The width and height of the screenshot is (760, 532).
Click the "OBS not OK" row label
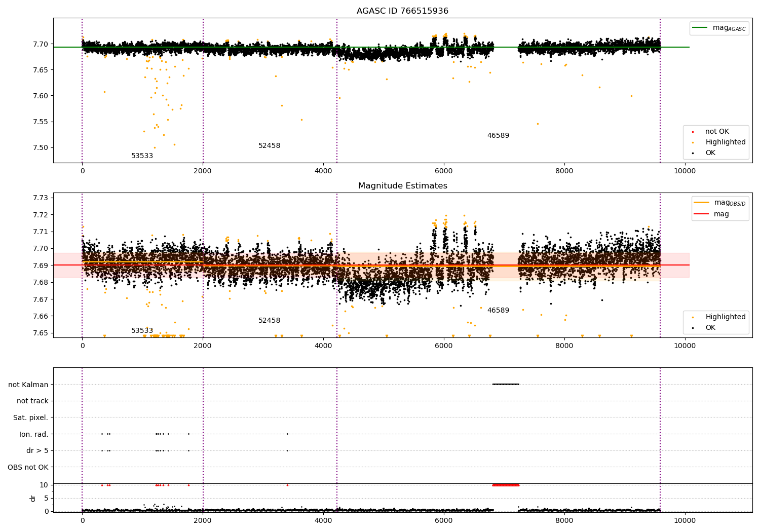tap(28, 467)
